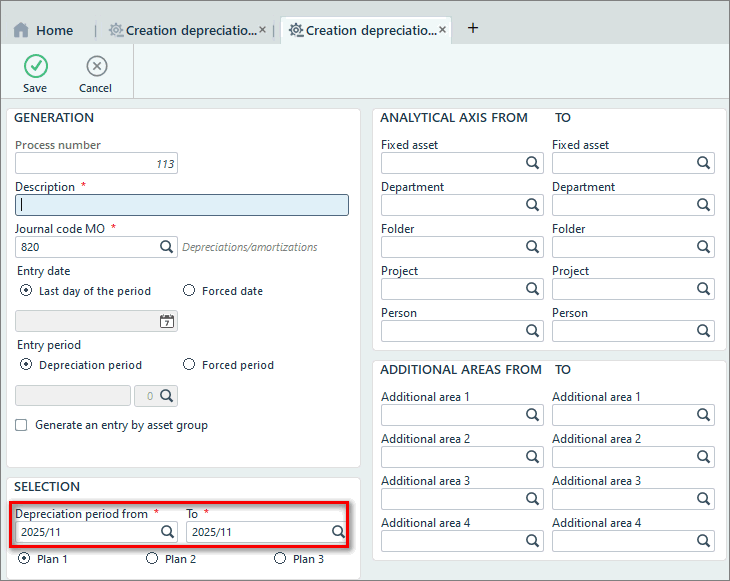Click the Save checkmark icon
Viewport: 730px width, 581px height.
point(36,67)
